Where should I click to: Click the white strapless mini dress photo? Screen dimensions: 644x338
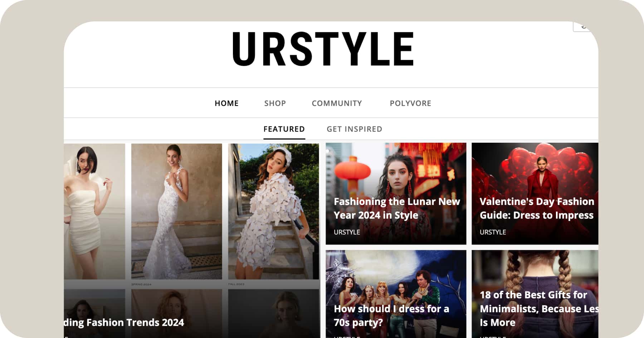coord(94,211)
